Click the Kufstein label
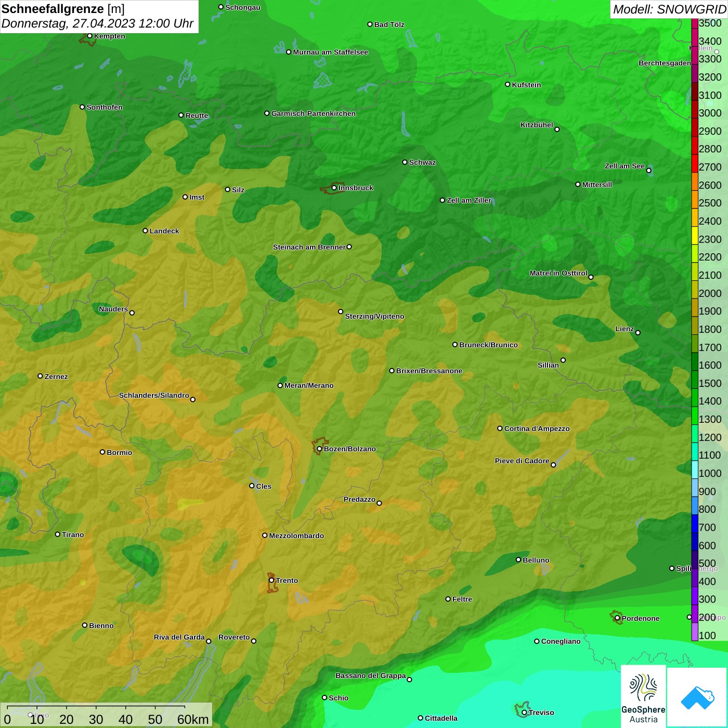This screenshot has height=728, width=728. point(526,85)
